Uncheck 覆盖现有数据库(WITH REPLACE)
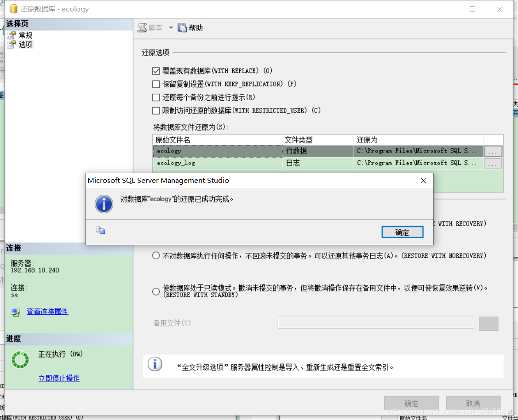Image resolution: width=518 pixels, height=420 pixels. tap(157, 71)
